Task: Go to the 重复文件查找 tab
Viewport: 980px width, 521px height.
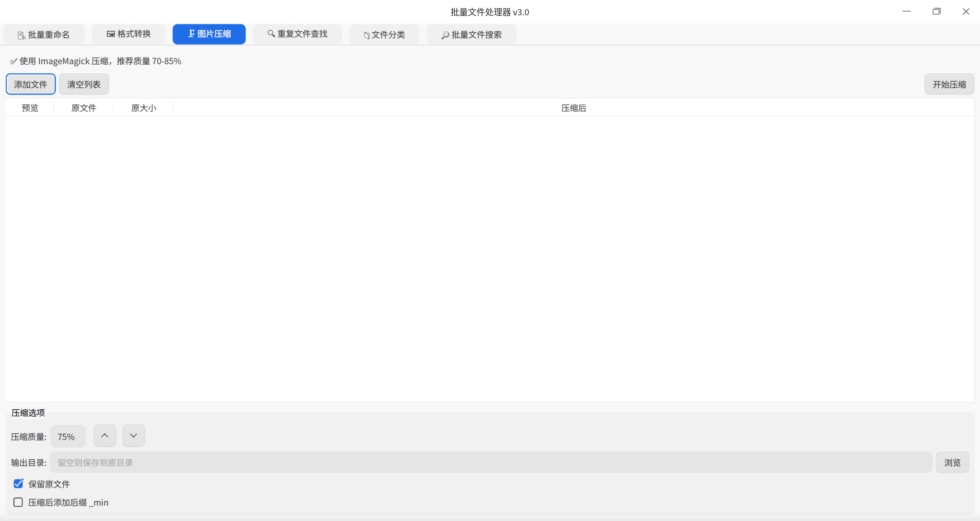Action: point(297,34)
